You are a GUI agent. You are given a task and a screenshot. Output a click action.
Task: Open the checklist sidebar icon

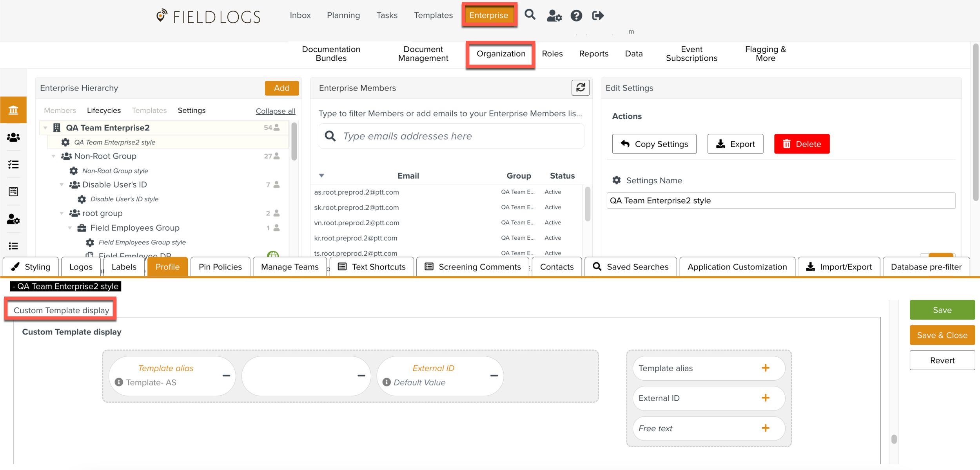click(x=13, y=164)
